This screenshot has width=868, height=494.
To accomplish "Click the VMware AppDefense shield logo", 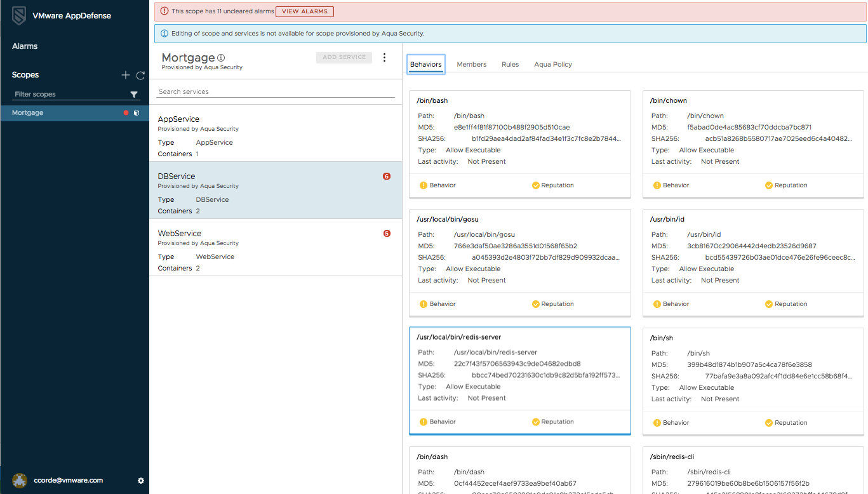I will tap(20, 16).
